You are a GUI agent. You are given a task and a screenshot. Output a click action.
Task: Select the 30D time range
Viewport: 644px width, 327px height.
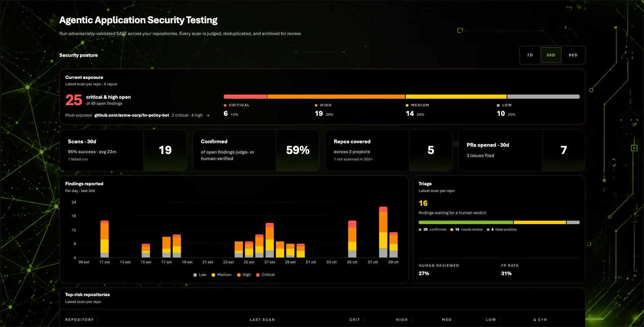[551, 55]
